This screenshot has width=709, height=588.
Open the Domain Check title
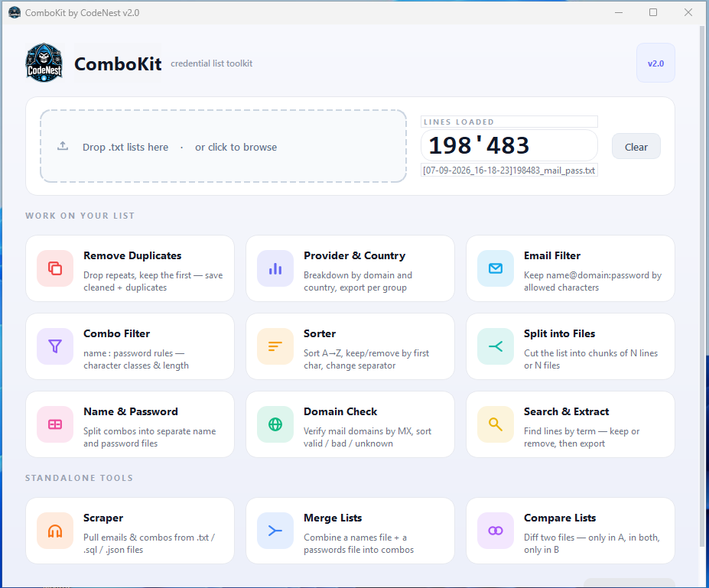click(x=340, y=411)
